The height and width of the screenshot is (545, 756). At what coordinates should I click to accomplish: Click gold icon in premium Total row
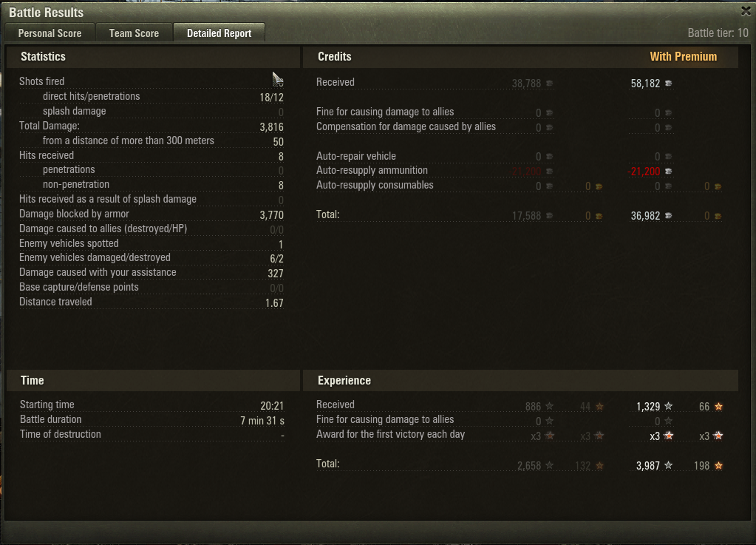point(718,216)
